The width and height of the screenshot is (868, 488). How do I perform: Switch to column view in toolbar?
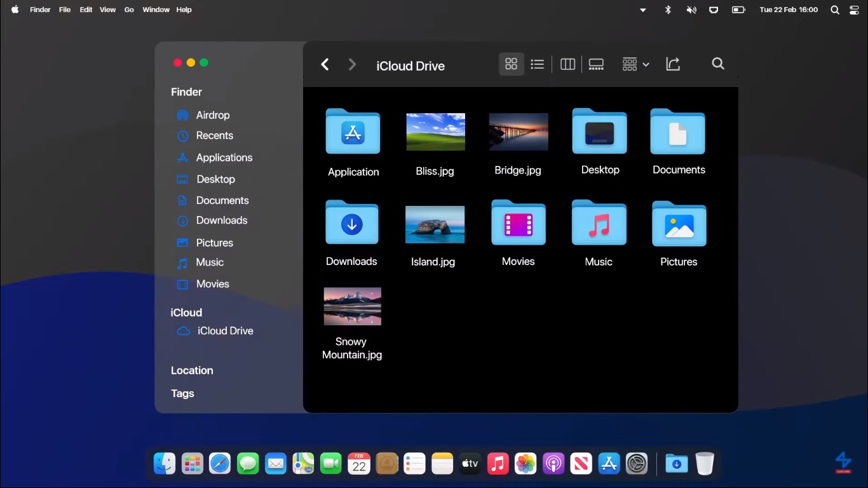pyautogui.click(x=567, y=64)
